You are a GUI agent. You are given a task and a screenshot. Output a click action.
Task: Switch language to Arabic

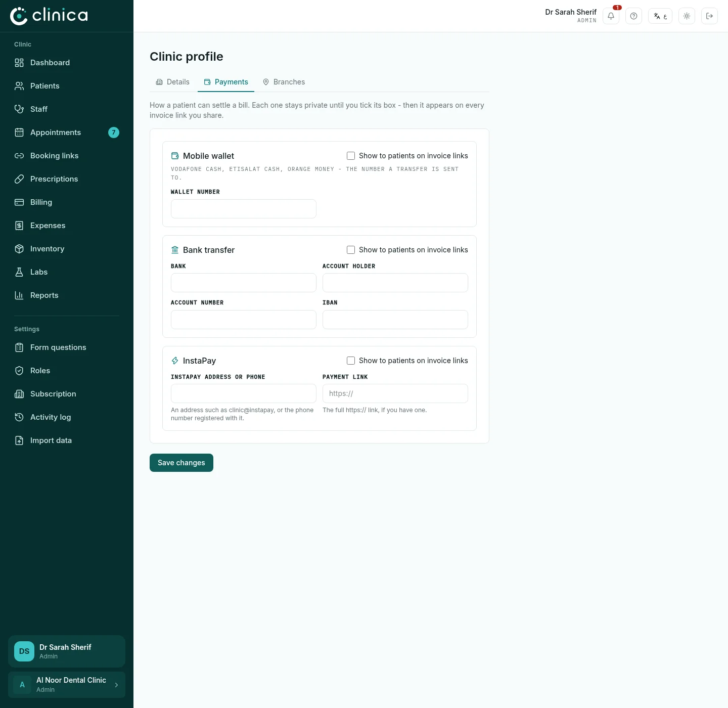pos(660,16)
